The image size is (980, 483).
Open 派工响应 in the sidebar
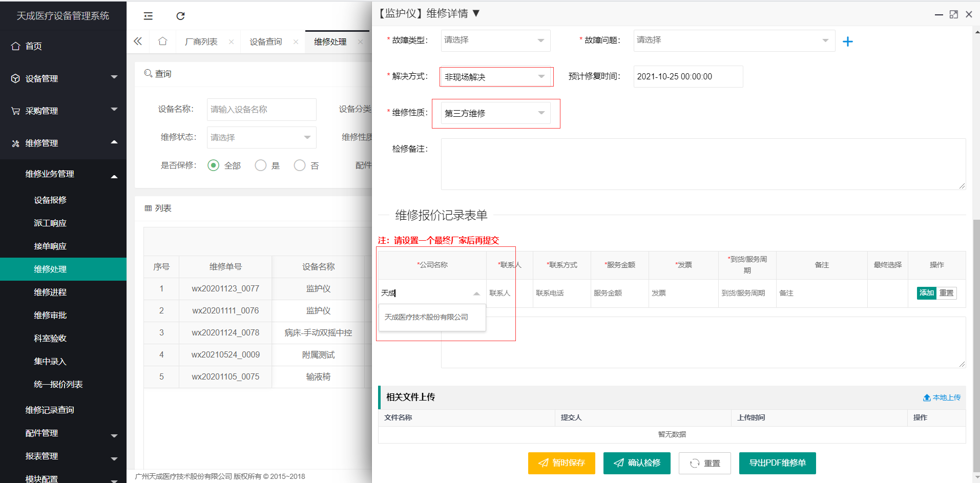pyautogui.click(x=50, y=223)
